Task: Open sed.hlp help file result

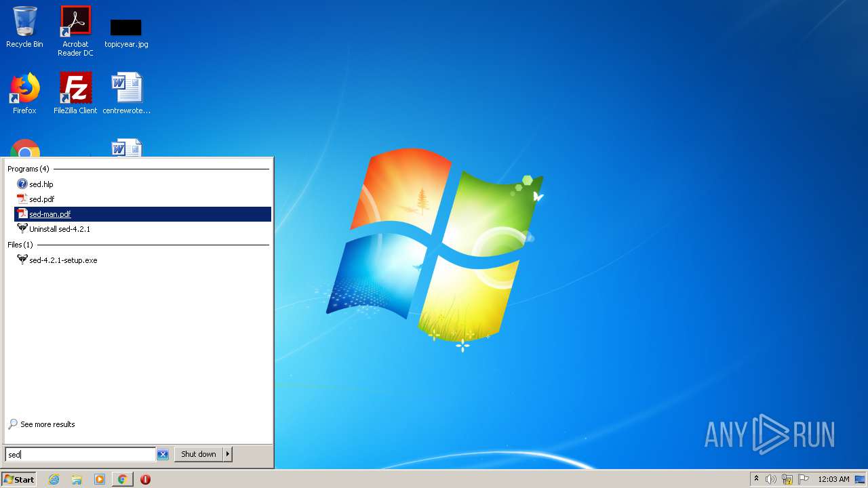Action: coord(143,184)
